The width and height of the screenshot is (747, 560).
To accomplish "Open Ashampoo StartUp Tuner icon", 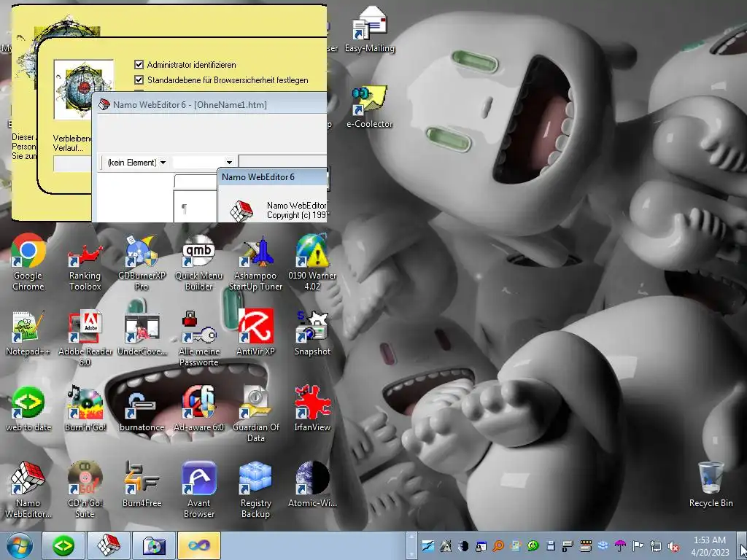I will [256, 261].
